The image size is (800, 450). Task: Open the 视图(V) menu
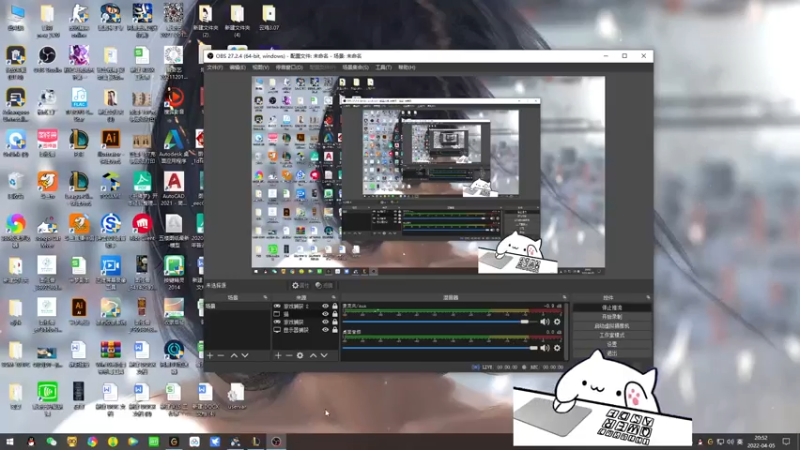point(260,67)
